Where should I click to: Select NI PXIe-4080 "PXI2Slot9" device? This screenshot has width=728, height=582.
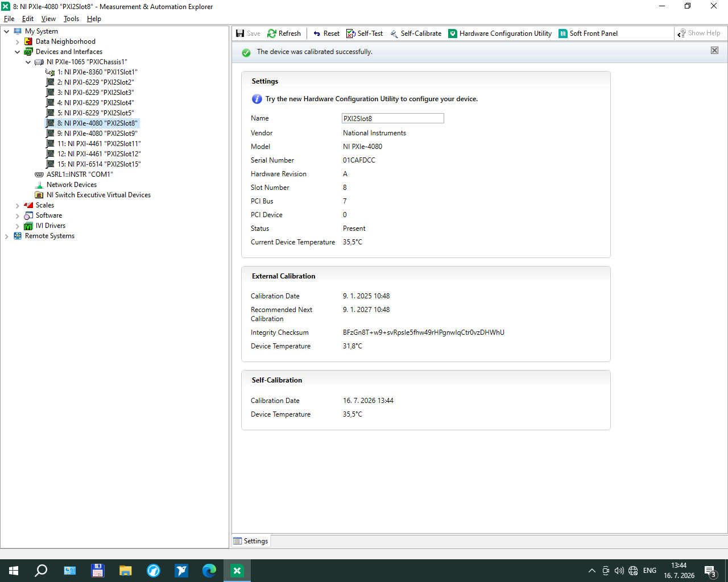[x=97, y=134]
